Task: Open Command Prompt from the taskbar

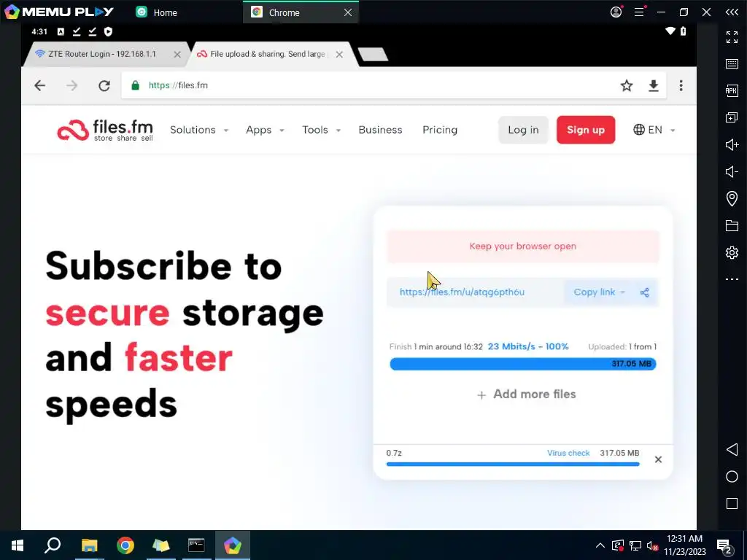Action: 196,545
